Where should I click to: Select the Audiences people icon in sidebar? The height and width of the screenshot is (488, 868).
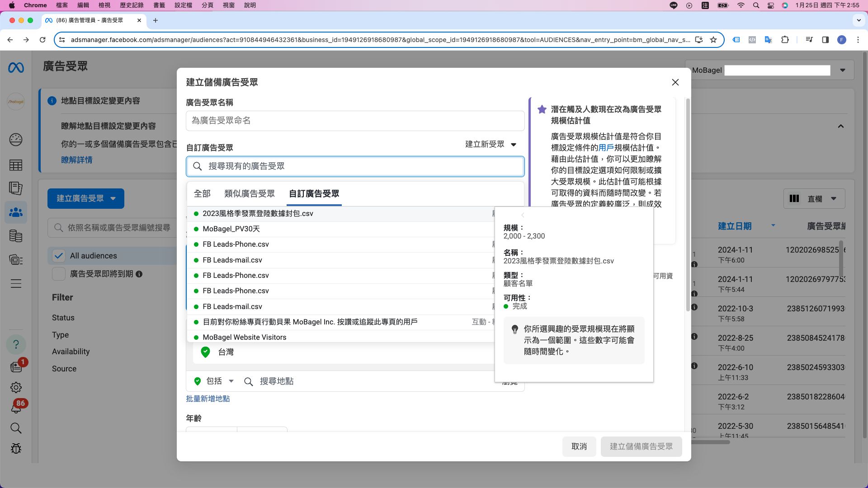[16, 212]
